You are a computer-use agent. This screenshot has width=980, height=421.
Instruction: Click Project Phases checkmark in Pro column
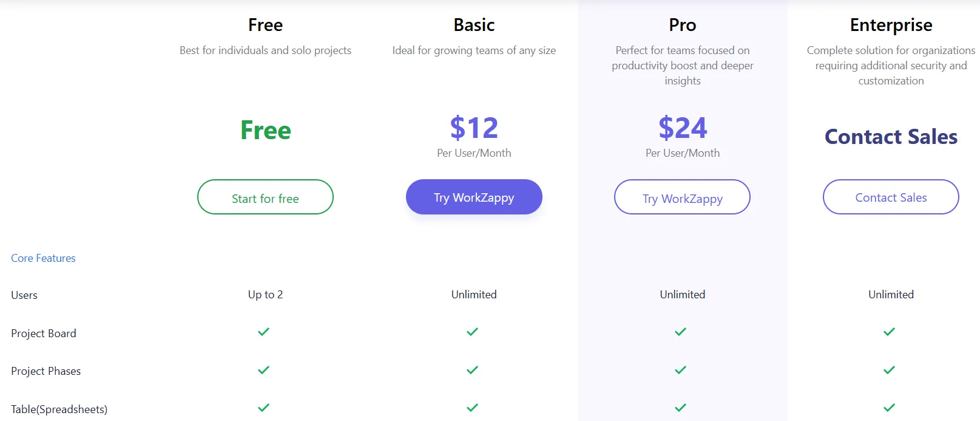(681, 370)
